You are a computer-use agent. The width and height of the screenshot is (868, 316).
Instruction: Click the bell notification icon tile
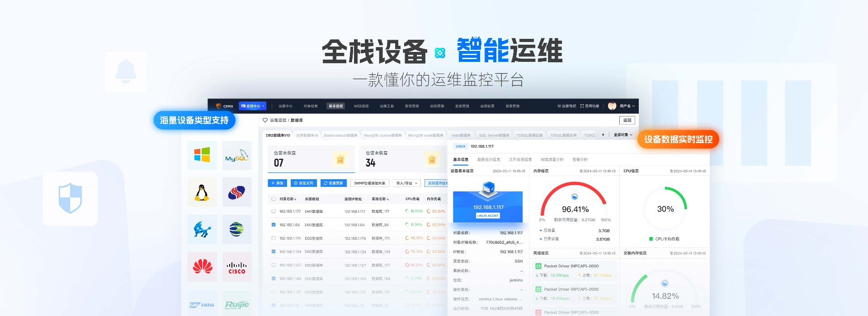click(126, 72)
